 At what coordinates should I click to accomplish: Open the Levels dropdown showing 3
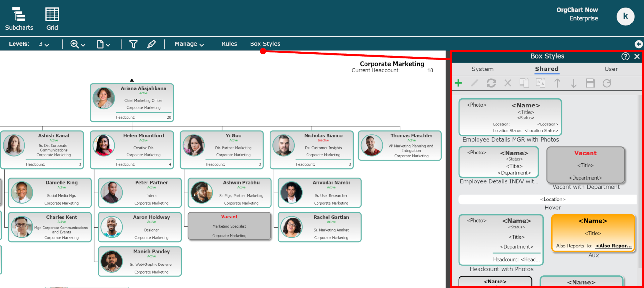pyautogui.click(x=44, y=44)
